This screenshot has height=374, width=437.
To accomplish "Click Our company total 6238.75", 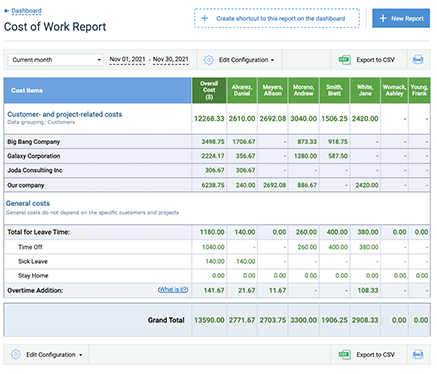I will click(x=213, y=185).
